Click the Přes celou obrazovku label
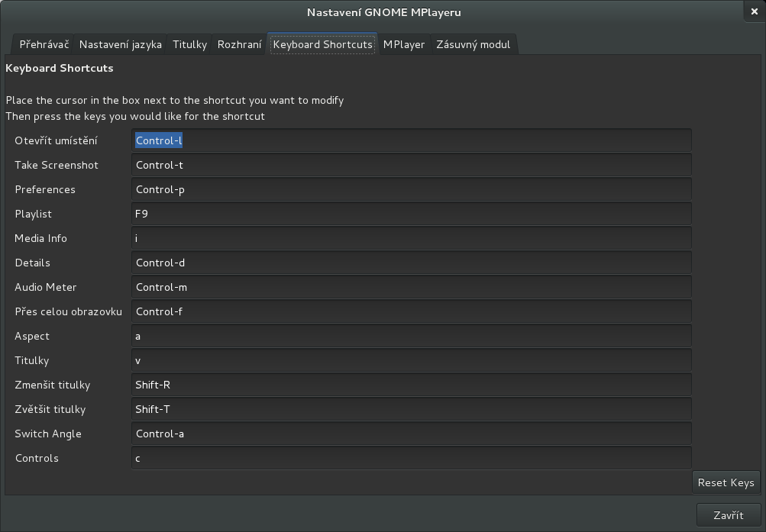 point(69,311)
